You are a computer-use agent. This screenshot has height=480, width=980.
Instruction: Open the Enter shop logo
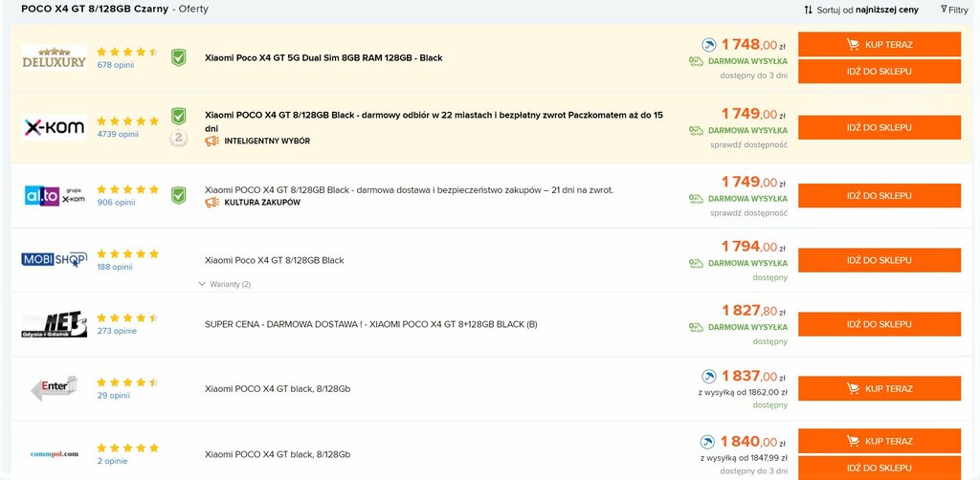(54, 388)
